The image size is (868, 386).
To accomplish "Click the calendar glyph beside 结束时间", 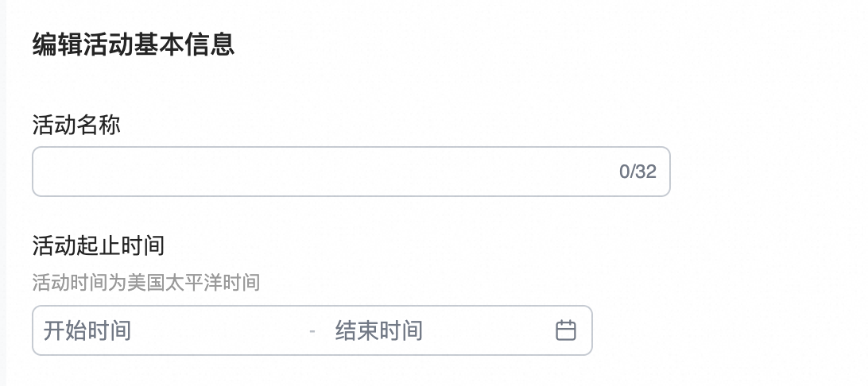I will [565, 330].
